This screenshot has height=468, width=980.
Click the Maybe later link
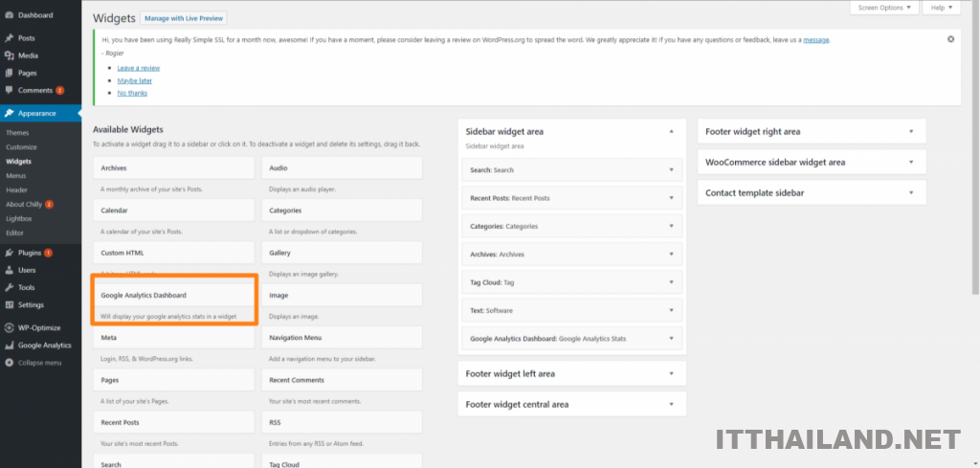134,80
